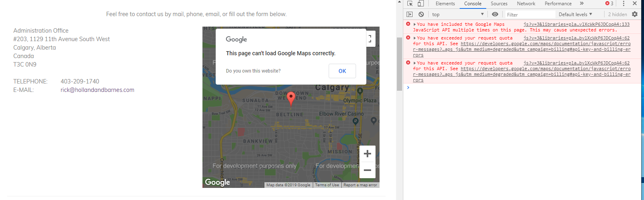Open console settings gear
The width and height of the screenshot is (644, 200).
[635, 14]
